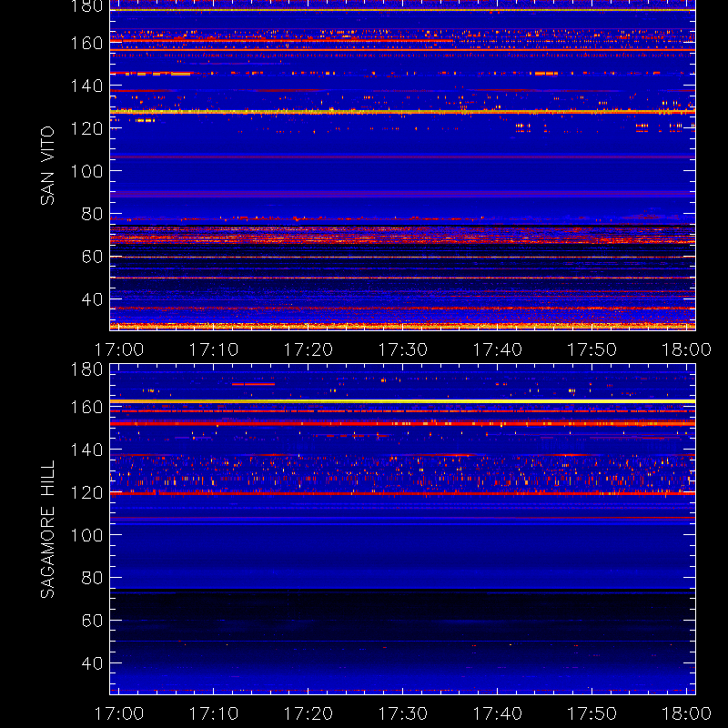Click the SAGAMORE HILL axis label
Viewport: 728px width, 728px height.
tap(47, 530)
